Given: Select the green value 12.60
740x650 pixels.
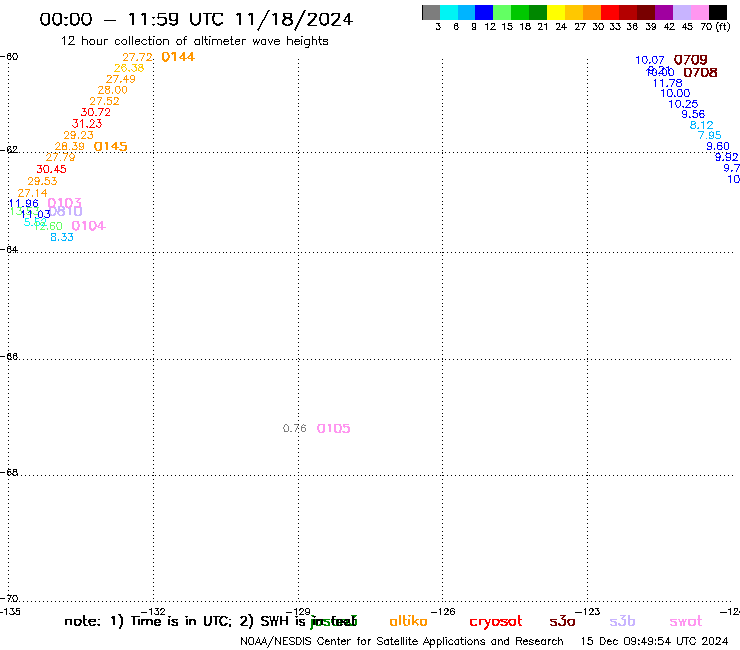Looking at the screenshot, I should tap(48, 226).
